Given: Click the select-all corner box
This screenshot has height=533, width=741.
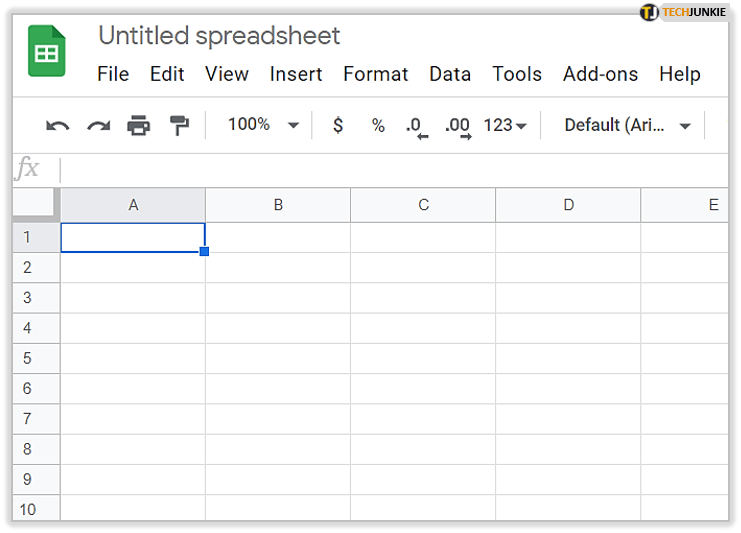Looking at the screenshot, I should [36, 204].
